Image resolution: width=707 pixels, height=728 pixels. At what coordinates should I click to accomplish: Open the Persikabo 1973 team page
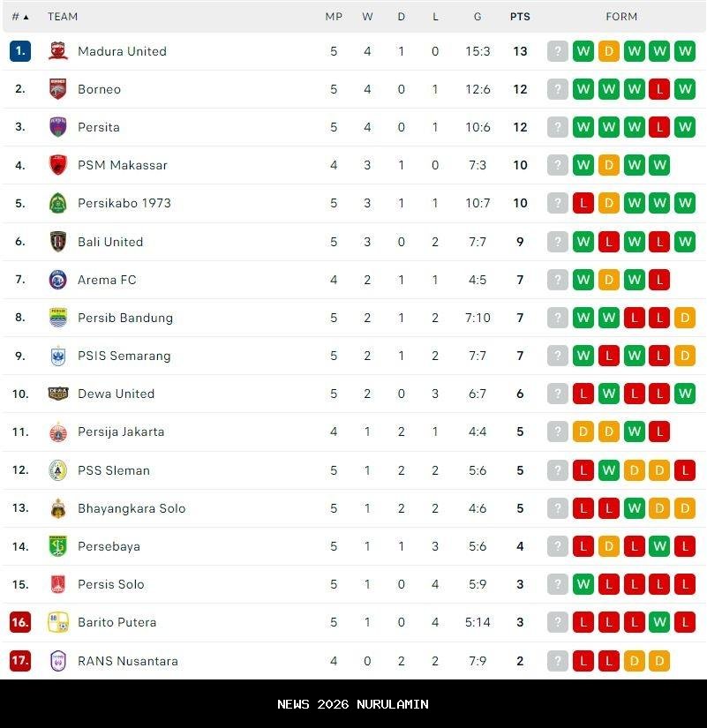click(124, 203)
